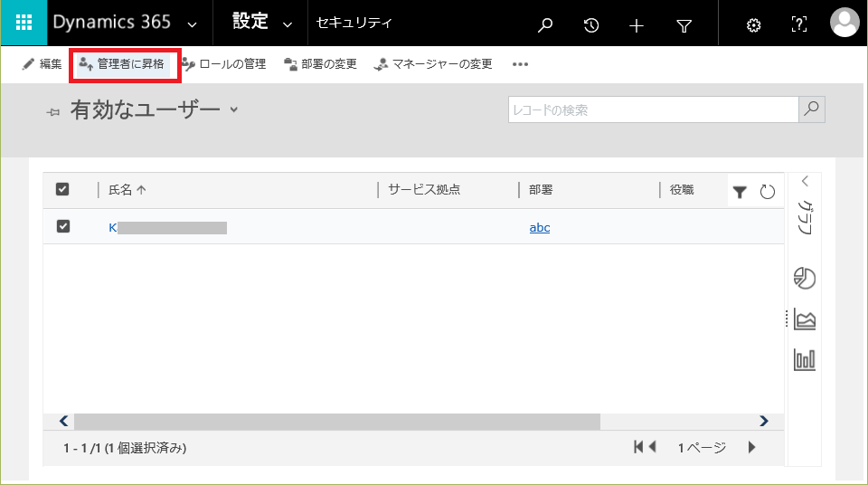Open the pie chart icon in chart pane
868x485 pixels.
pos(805,279)
